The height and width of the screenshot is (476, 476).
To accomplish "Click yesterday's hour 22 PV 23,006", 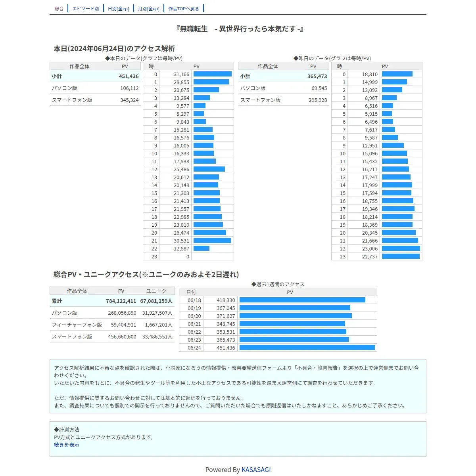I will coord(370,249).
